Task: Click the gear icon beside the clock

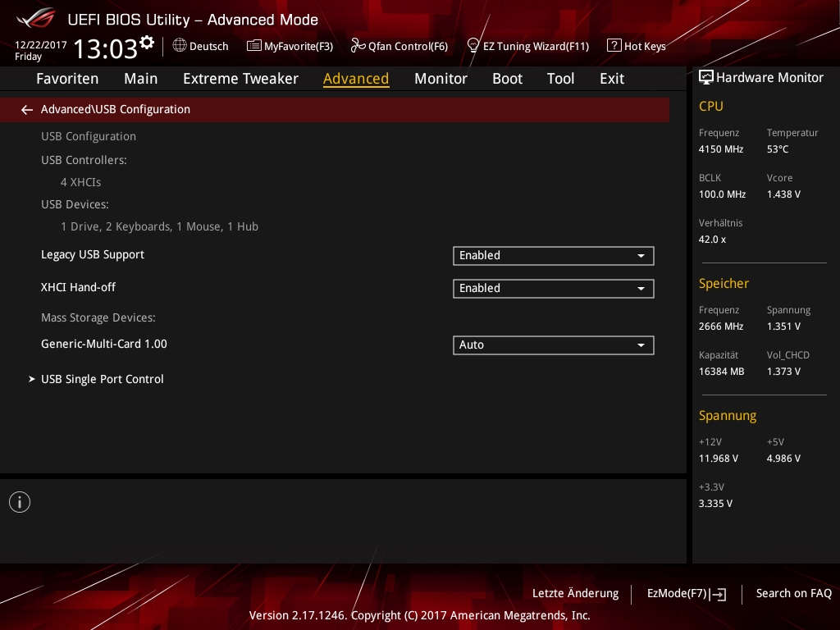Action: tap(147, 42)
